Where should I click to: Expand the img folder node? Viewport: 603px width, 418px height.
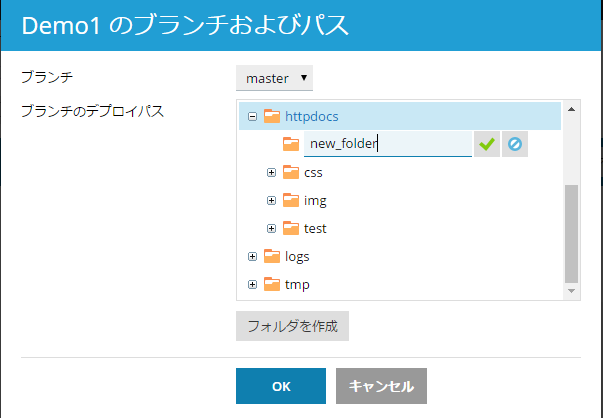271,200
